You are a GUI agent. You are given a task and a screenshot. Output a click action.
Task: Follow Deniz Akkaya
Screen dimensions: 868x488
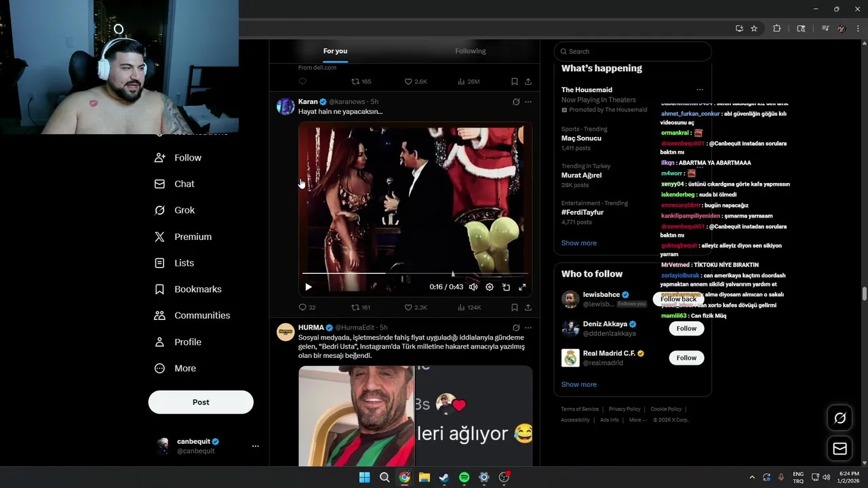[x=686, y=328]
